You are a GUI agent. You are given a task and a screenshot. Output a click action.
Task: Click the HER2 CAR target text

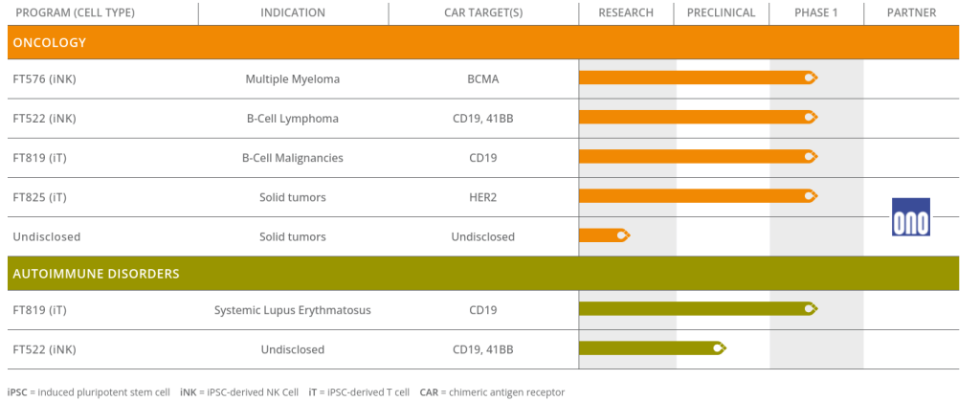[x=483, y=197]
